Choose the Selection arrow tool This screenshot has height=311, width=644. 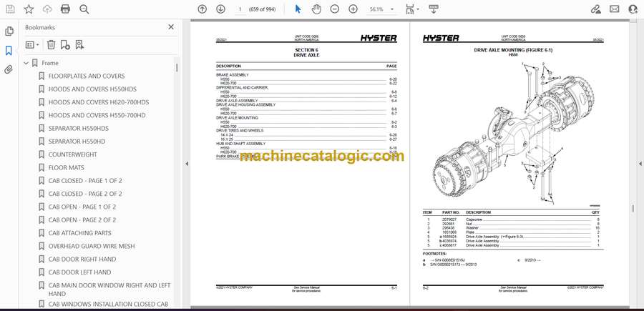pyautogui.click(x=298, y=9)
